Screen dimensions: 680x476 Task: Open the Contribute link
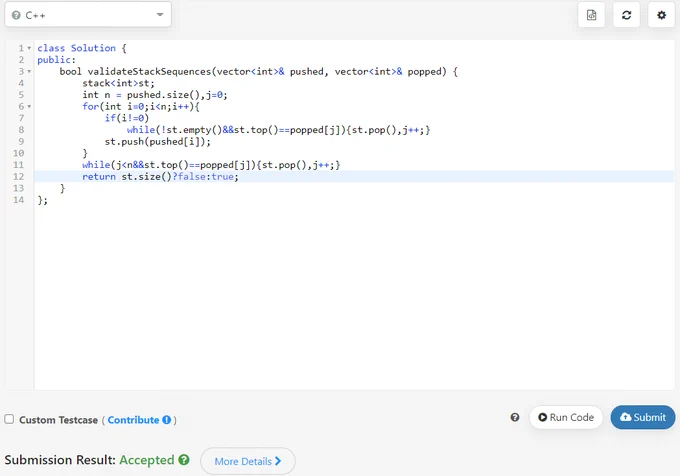coord(133,420)
